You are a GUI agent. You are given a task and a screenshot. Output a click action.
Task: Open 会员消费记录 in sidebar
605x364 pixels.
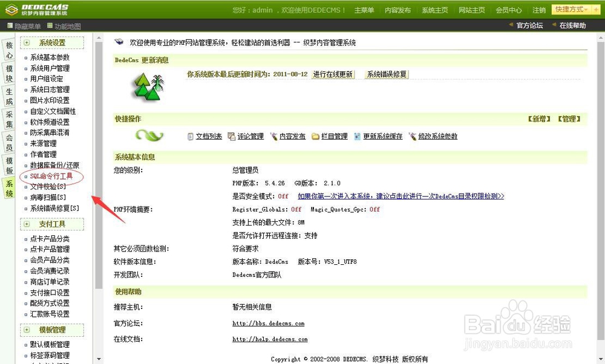click(x=50, y=271)
